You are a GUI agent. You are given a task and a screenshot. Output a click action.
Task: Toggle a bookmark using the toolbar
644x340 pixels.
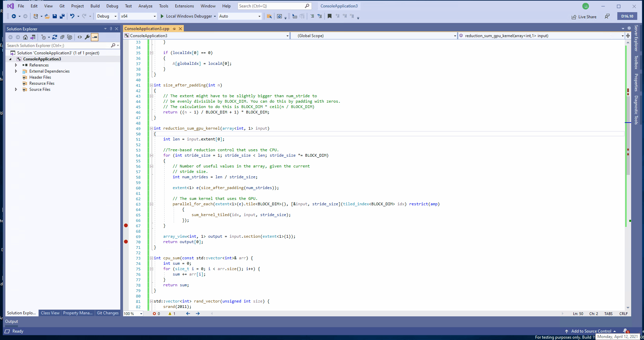(x=329, y=16)
